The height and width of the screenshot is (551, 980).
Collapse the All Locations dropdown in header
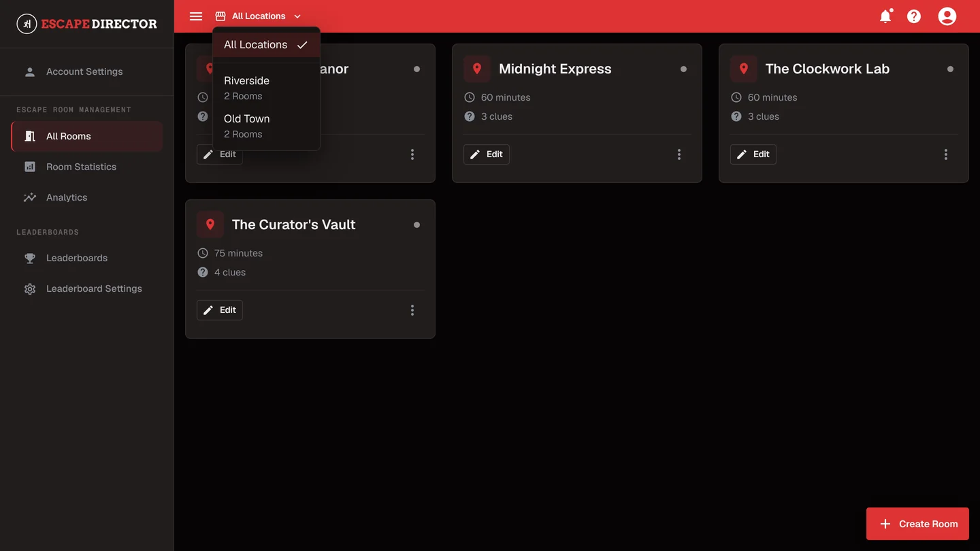(x=259, y=16)
